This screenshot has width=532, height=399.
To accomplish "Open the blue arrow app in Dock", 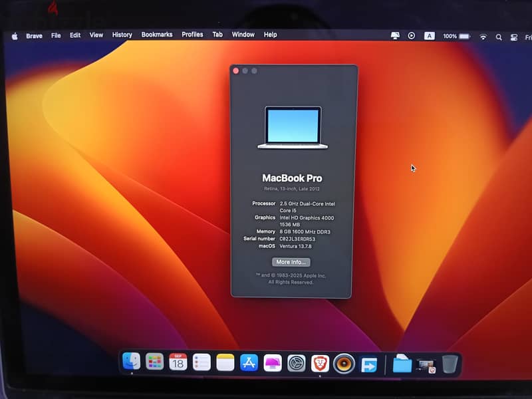I will (x=368, y=364).
